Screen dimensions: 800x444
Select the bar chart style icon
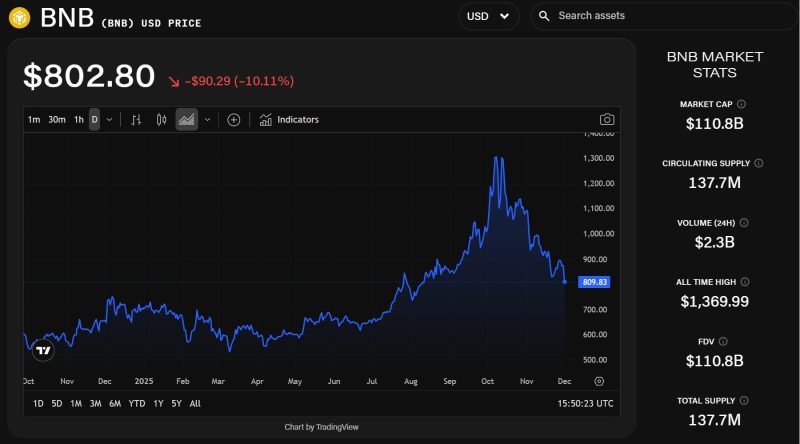point(137,120)
